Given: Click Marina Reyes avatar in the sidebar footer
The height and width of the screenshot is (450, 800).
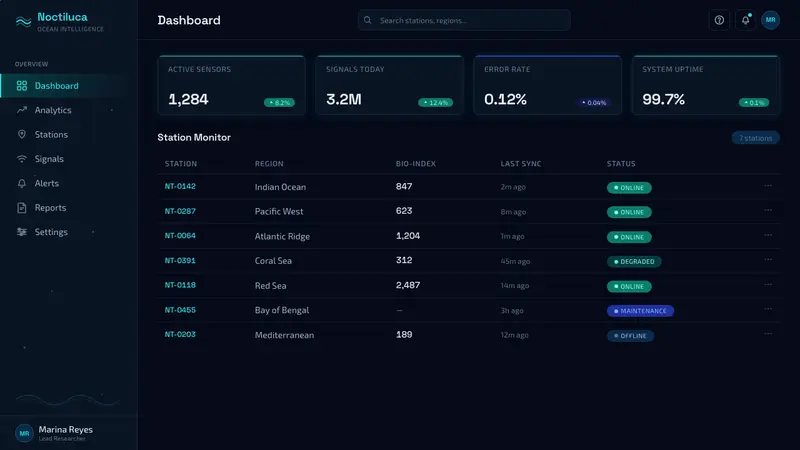Looking at the screenshot, I should (x=24, y=433).
